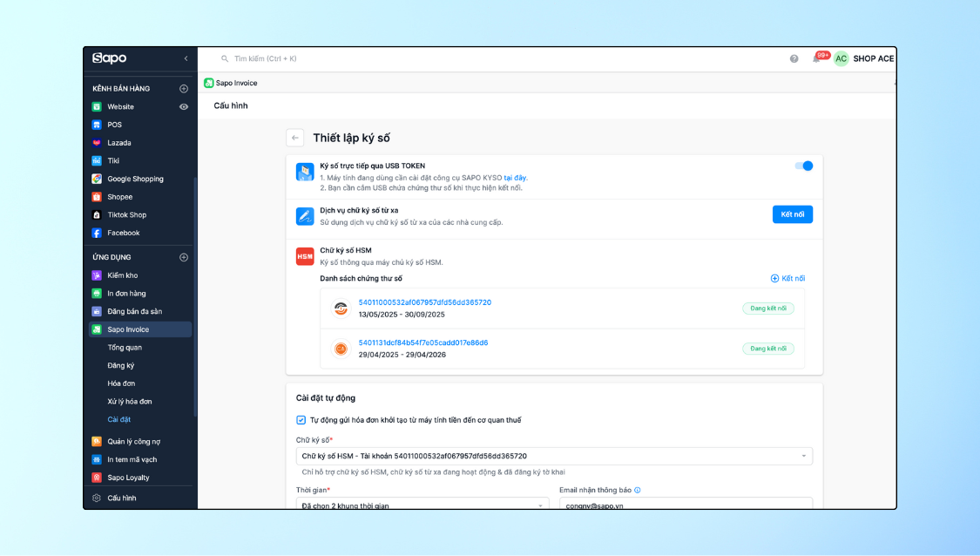
Task: Collapse the sidebar using the chevron
Action: (186, 58)
